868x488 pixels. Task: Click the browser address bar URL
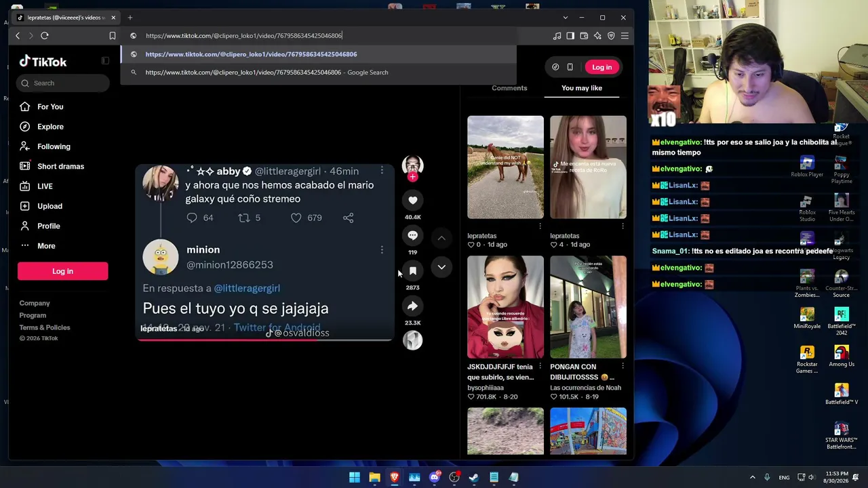[x=244, y=35]
